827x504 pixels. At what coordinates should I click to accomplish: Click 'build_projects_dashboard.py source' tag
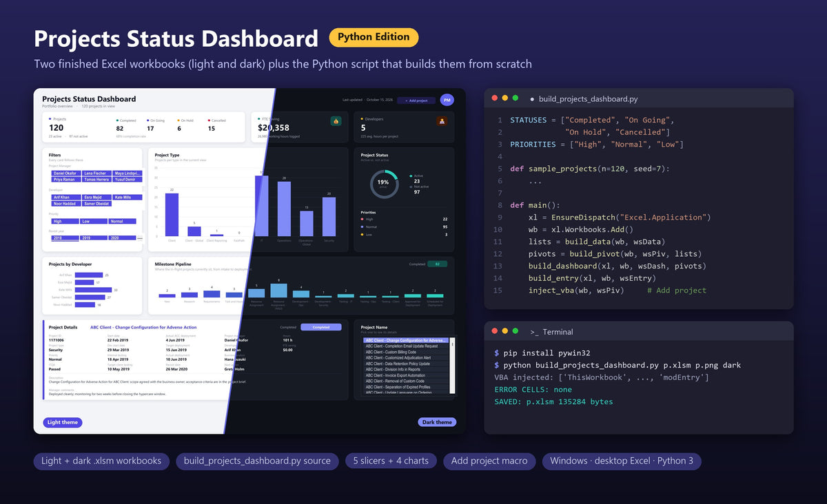[257, 461]
